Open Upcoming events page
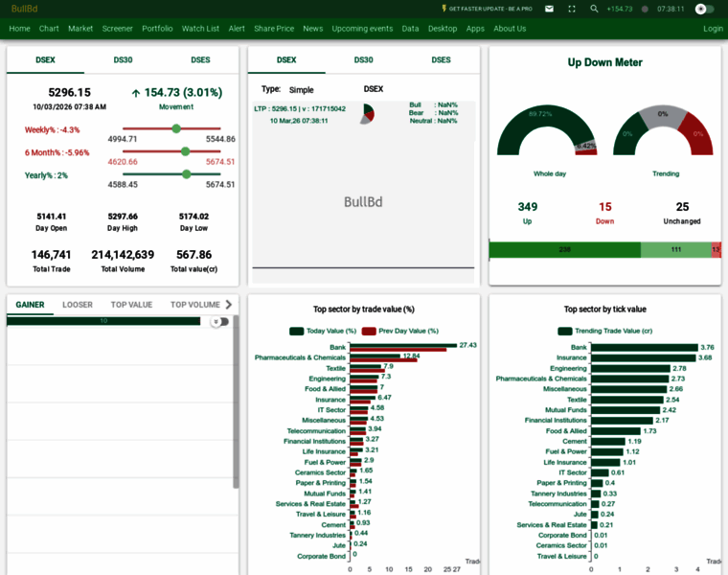The image size is (728, 575). pyautogui.click(x=362, y=29)
